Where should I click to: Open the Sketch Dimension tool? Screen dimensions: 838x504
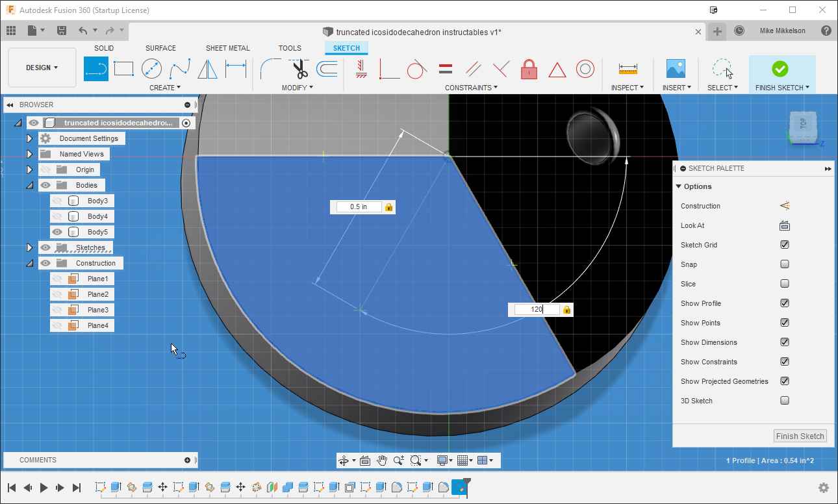click(235, 68)
